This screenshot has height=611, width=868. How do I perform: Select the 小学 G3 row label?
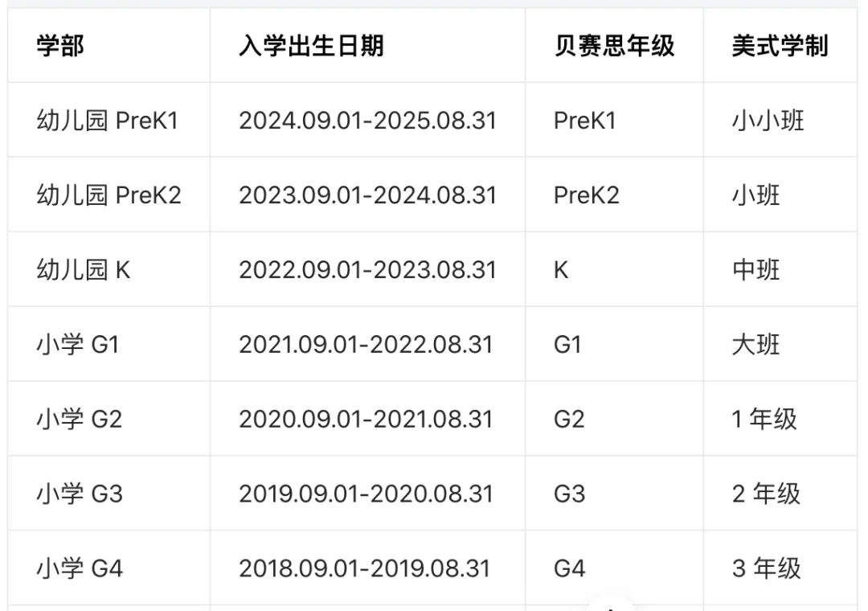tap(79, 494)
